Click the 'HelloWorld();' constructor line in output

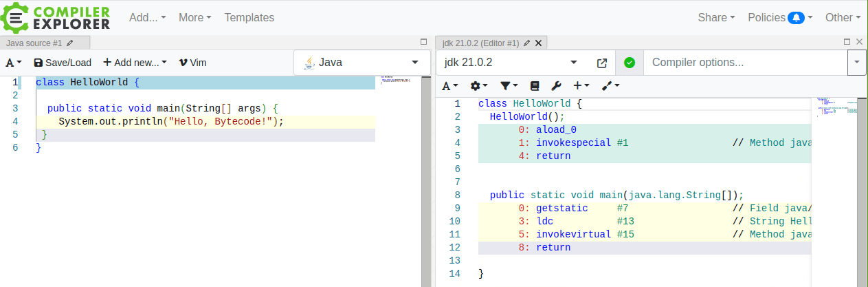pyautogui.click(x=527, y=117)
